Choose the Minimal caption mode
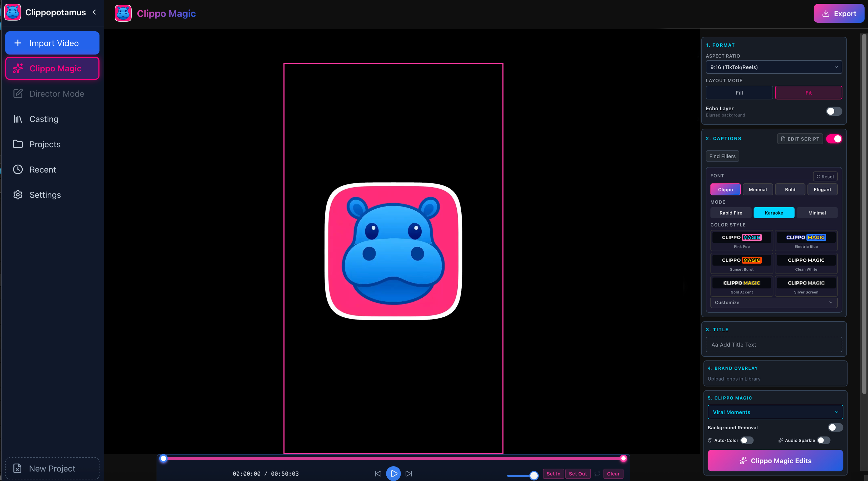Screen dimensions: 868x481 coord(817,213)
